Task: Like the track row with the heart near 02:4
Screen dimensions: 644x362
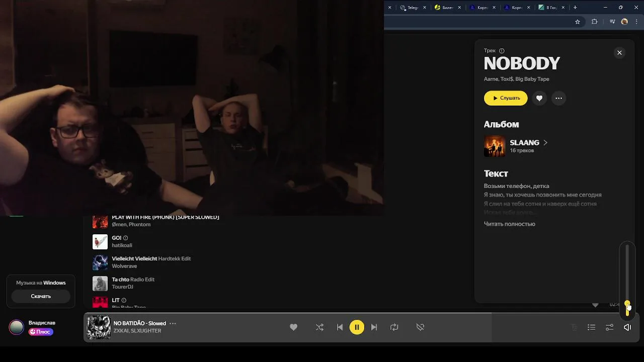Action: pyautogui.click(x=595, y=305)
